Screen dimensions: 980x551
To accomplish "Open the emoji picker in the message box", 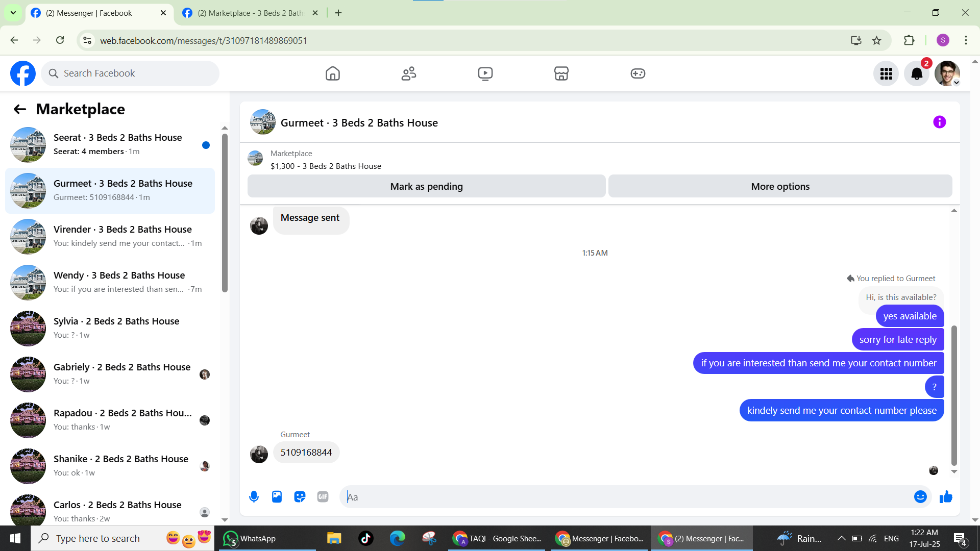I will point(920,497).
